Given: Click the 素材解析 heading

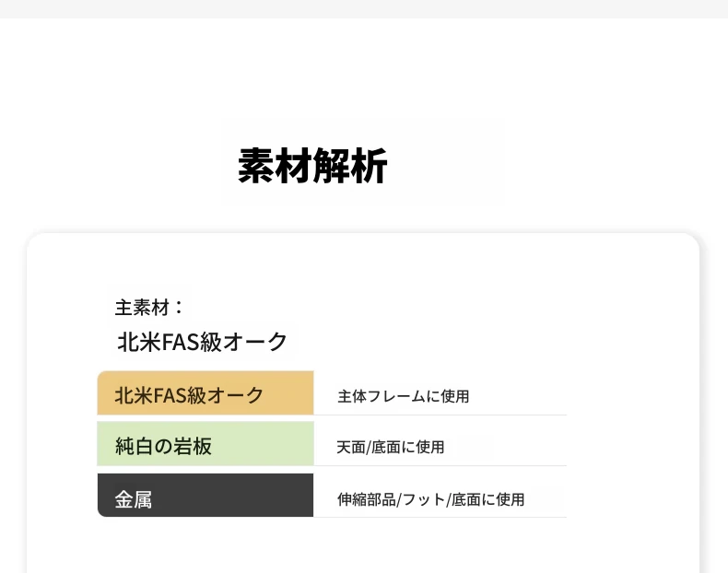Looking at the screenshot, I should click(x=312, y=166).
